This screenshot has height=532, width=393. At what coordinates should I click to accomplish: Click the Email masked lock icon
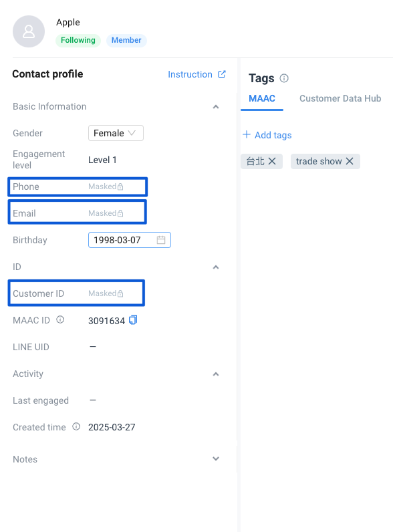[x=120, y=213]
